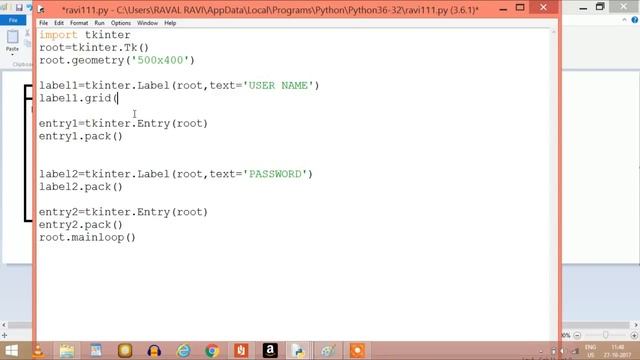The image size is (640, 360).
Task: Click the 'entry1=tkinter.Entry(root)' line
Action: pyautogui.click(x=123, y=123)
